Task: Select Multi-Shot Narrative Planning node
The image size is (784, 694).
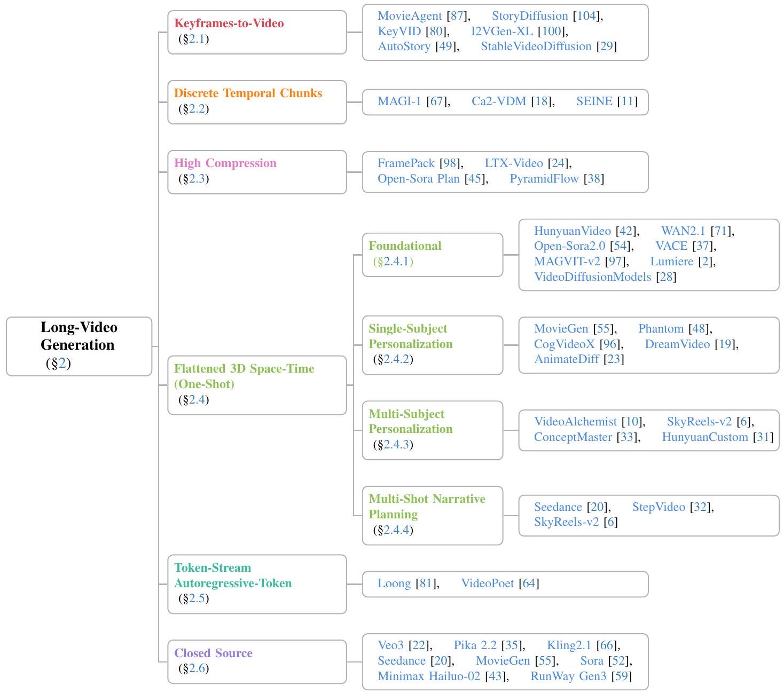Action: pyautogui.click(x=432, y=515)
